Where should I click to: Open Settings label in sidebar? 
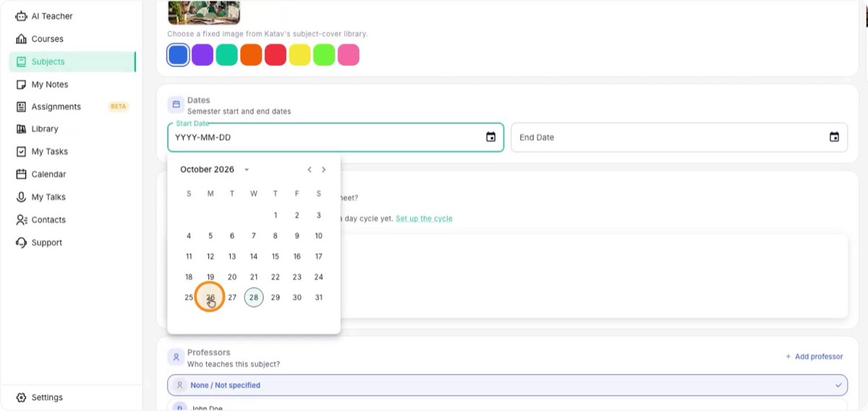47,397
